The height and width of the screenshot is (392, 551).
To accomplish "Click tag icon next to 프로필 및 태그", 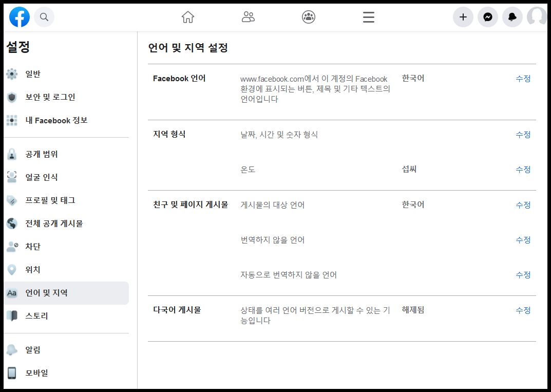I will 12,200.
